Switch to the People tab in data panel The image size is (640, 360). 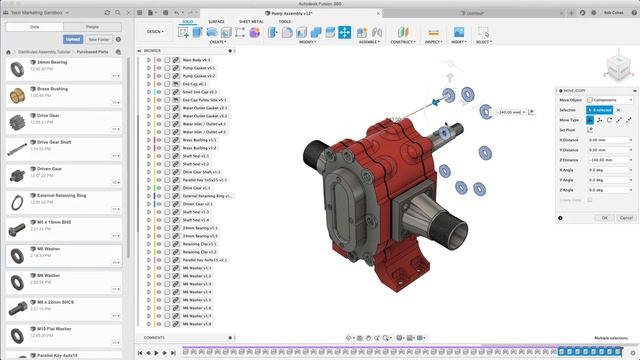[x=92, y=27]
